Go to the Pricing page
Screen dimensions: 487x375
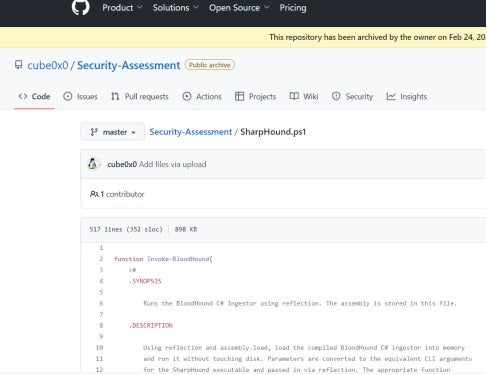click(293, 8)
